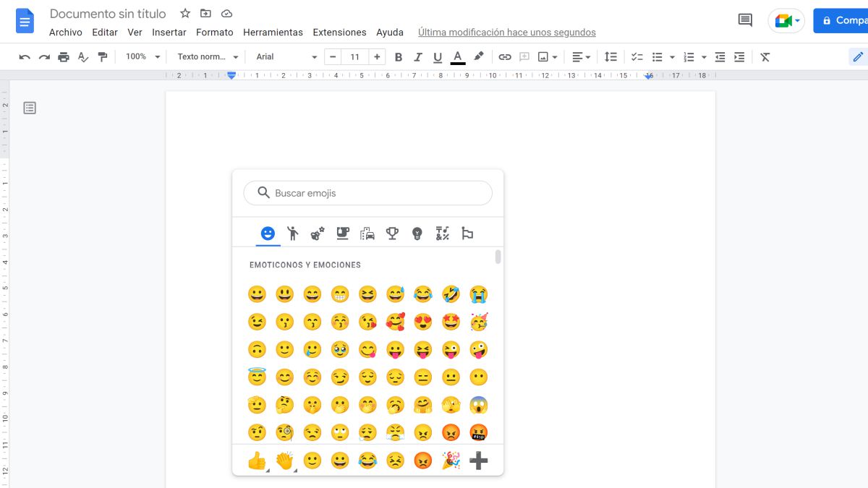Open the line spacing dropdown
Viewport: 868px width, 488px height.
tap(611, 56)
